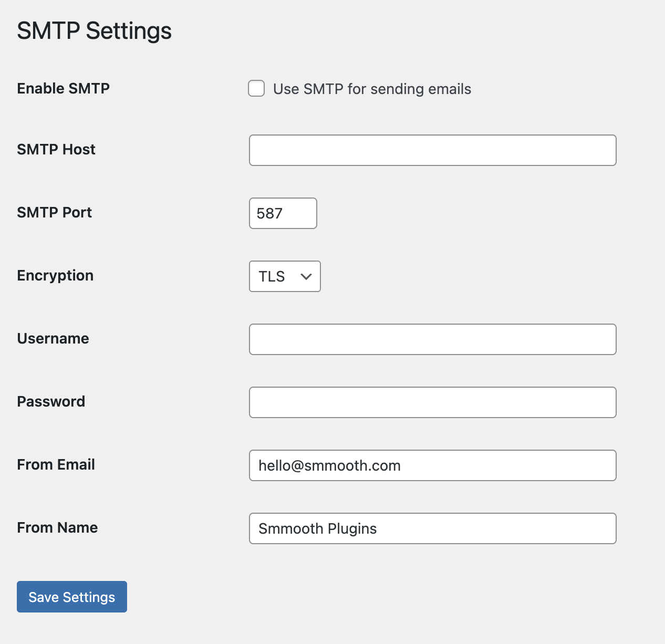Save the settings with Save Settings button
The height and width of the screenshot is (644, 665).
coord(72,597)
